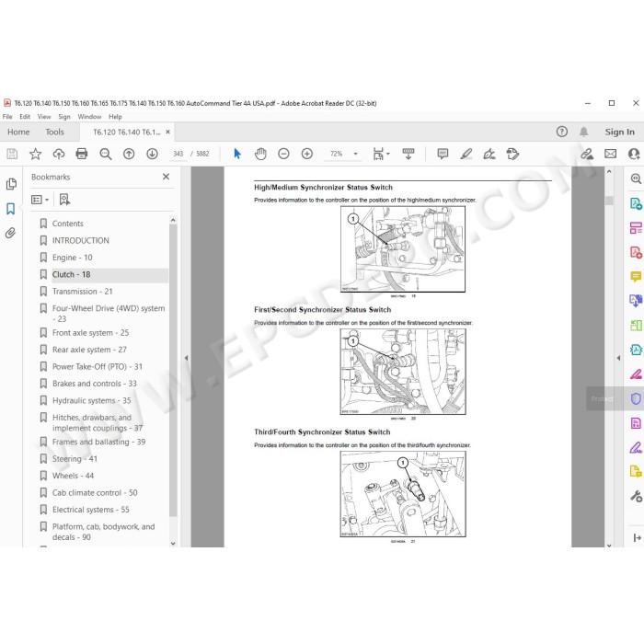Click the upload to cloud icon
This screenshot has width=644, height=644.
point(59,154)
